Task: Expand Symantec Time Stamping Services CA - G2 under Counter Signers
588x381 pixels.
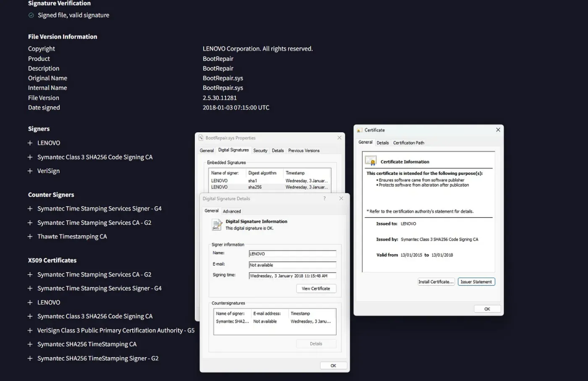Action: coord(30,223)
